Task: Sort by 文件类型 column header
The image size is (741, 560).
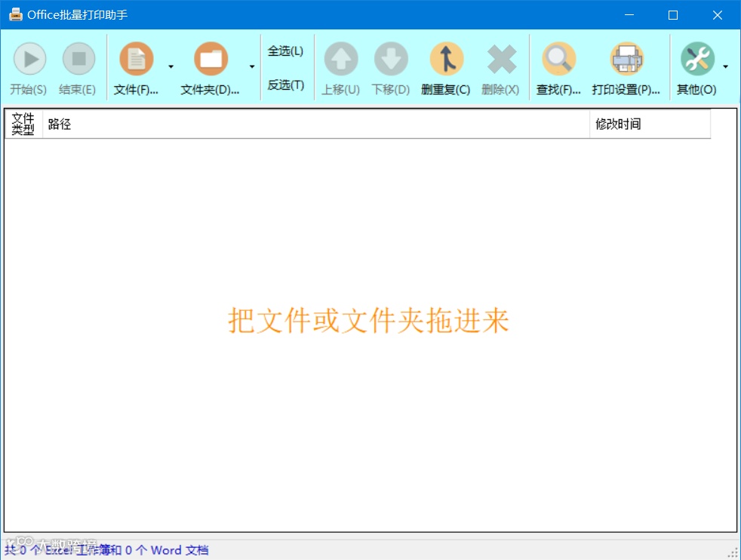Action: pyautogui.click(x=23, y=124)
